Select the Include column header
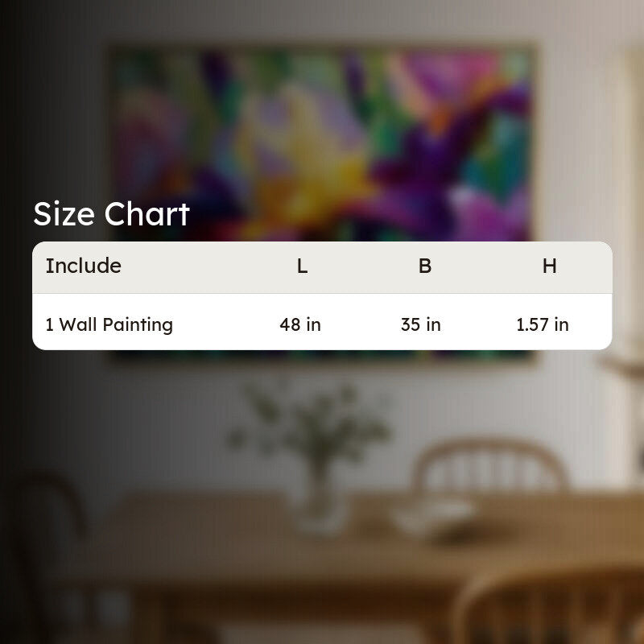This screenshot has height=644, width=644. 84,266
